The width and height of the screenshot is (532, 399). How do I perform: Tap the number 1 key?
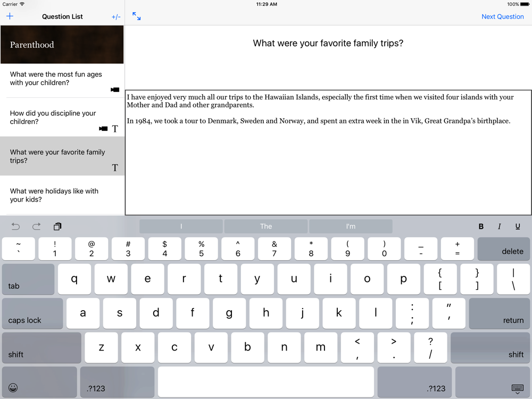coord(55,248)
